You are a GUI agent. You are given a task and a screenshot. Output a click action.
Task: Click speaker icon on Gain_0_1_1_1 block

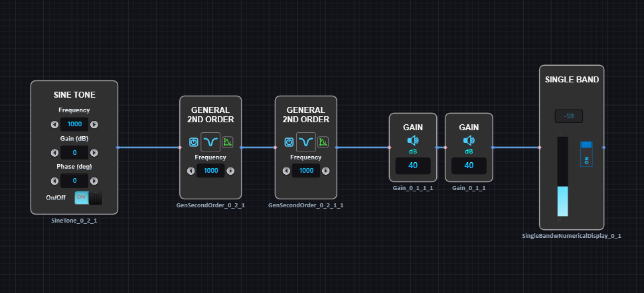(x=413, y=141)
